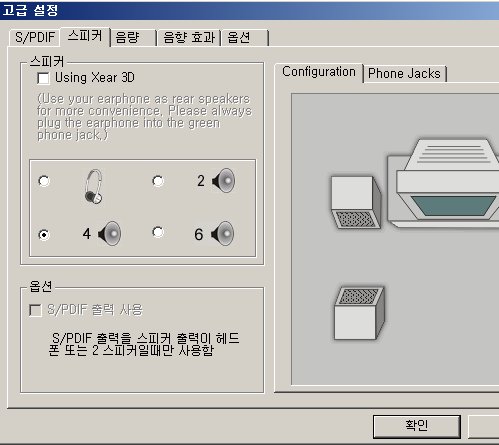Screen dimensions: 499x445
Task: Click the 4-speaker icon
Action: (109, 233)
